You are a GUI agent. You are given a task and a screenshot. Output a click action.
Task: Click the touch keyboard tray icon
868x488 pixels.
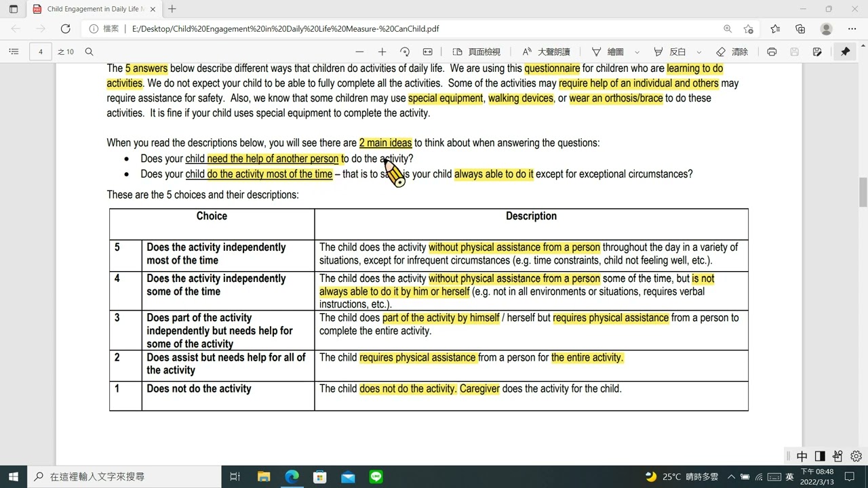tap(774, 476)
